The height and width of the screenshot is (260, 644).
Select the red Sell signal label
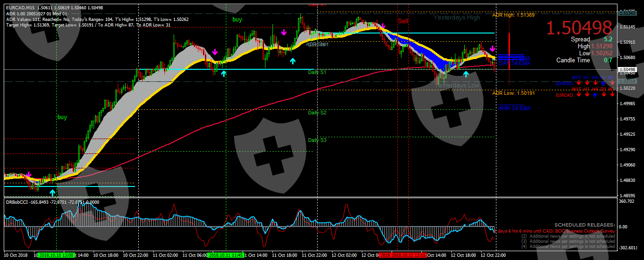coord(403,21)
